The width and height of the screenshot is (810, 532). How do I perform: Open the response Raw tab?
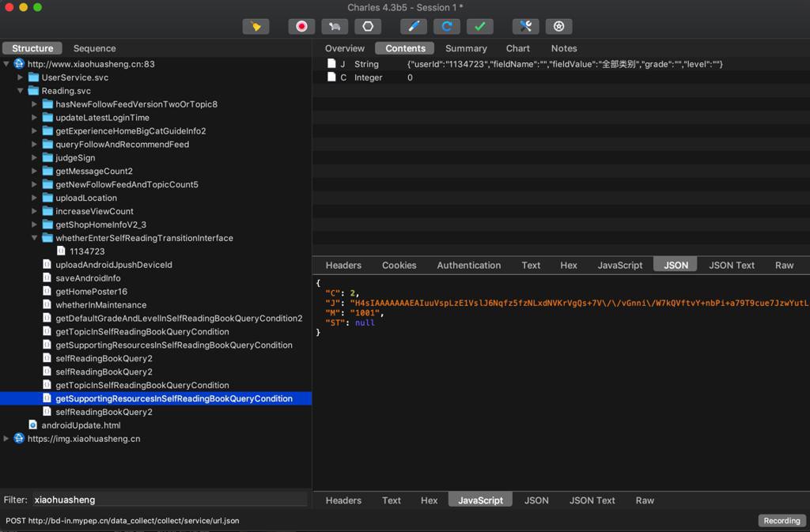pyautogui.click(x=645, y=500)
